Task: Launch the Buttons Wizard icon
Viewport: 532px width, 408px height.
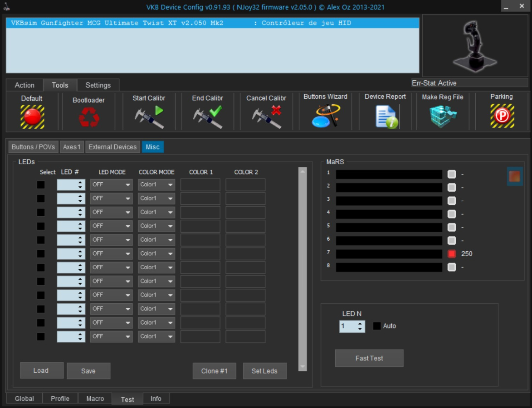Action: pos(325,116)
